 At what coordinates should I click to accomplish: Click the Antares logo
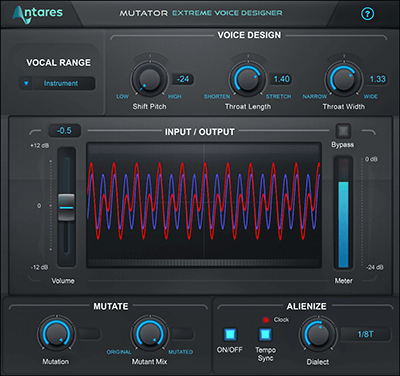pos(38,14)
